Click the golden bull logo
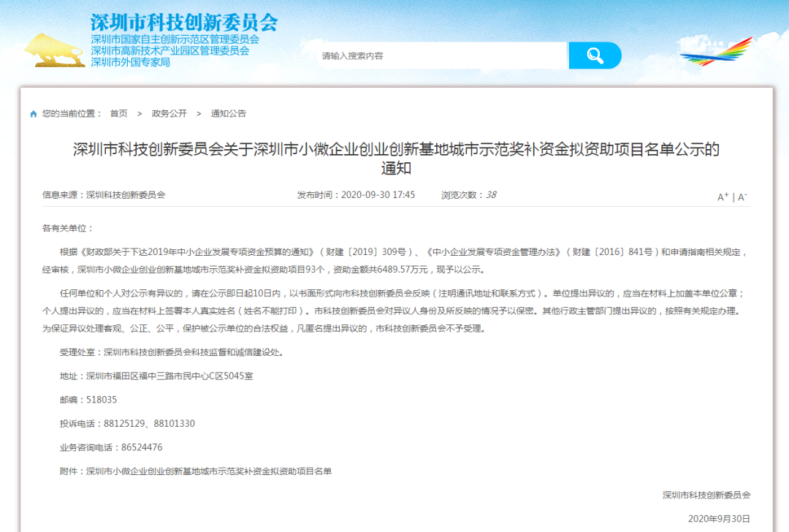The width and height of the screenshot is (789, 532). tap(54, 50)
